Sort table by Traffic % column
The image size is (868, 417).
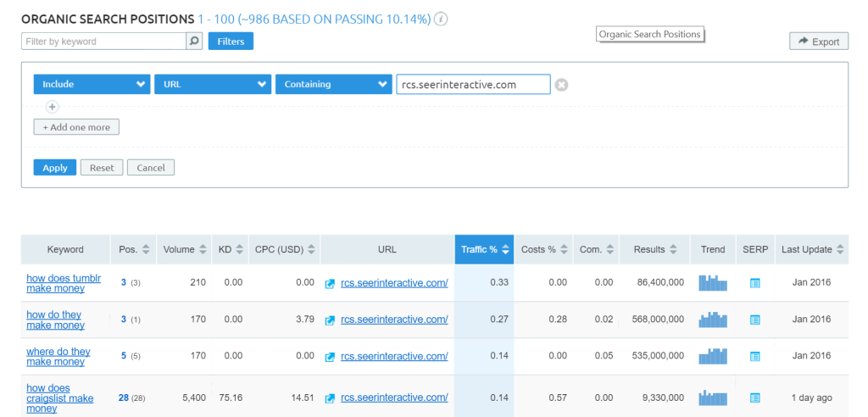click(x=485, y=249)
